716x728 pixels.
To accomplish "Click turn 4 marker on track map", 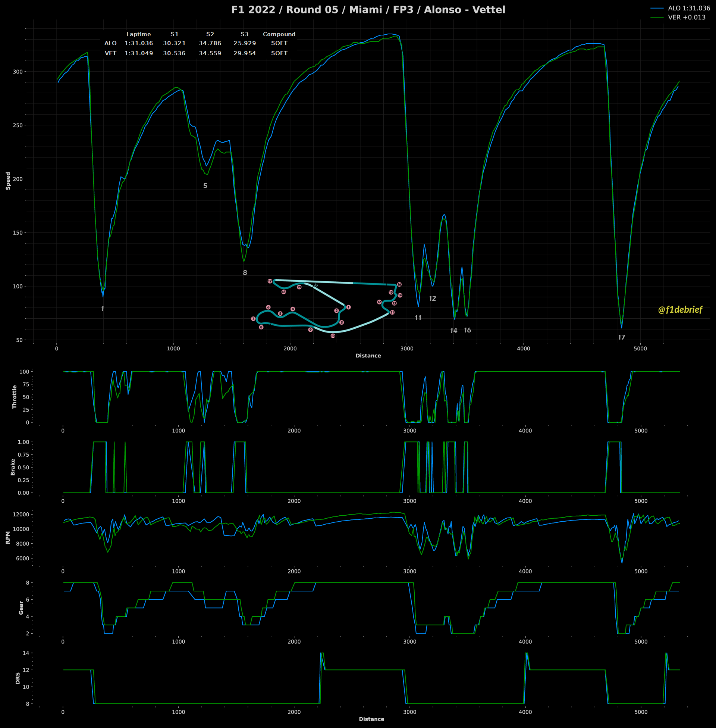I will coord(293,309).
